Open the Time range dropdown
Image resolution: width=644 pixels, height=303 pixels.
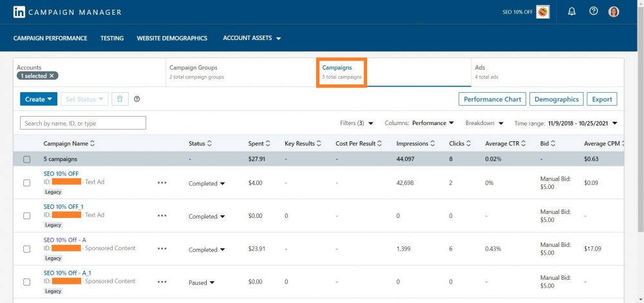pos(566,123)
